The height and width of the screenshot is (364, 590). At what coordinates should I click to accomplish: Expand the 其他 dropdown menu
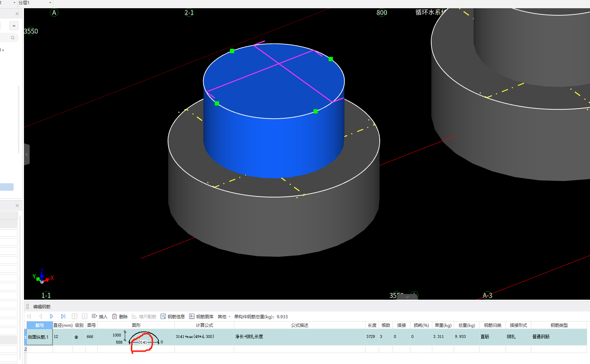tap(224, 316)
